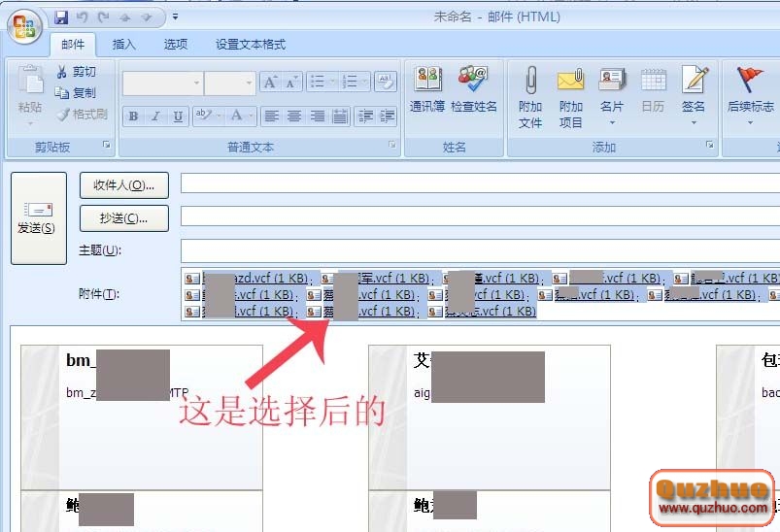This screenshot has height=532, width=780.
Task: Click the increase indent icon
Action: 387,116
